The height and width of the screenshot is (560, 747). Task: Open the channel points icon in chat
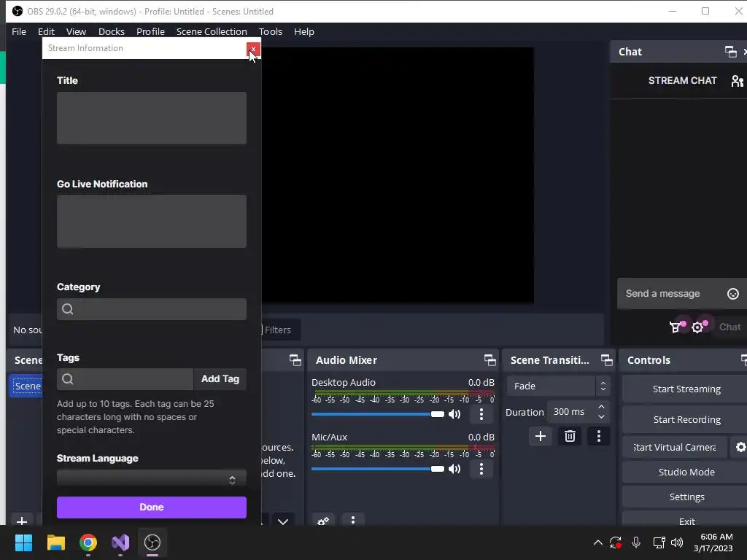pos(676,327)
